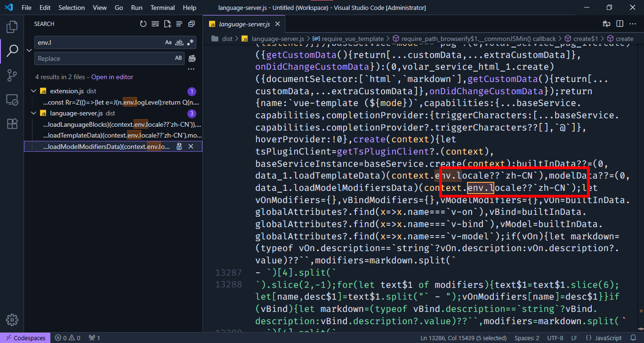The width and height of the screenshot is (644, 343).
Task: Open a new search editor
Action: pyautogui.click(x=167, y=24)
